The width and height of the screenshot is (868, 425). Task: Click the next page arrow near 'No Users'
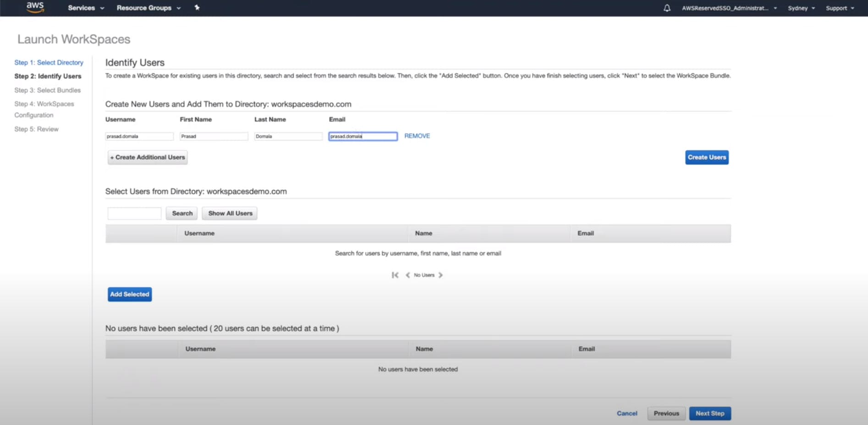(441, 274)
